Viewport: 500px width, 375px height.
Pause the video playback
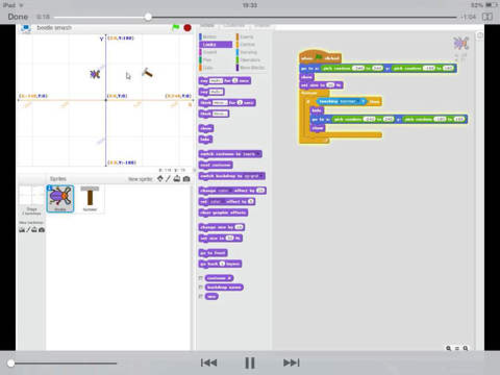[250, 363]
